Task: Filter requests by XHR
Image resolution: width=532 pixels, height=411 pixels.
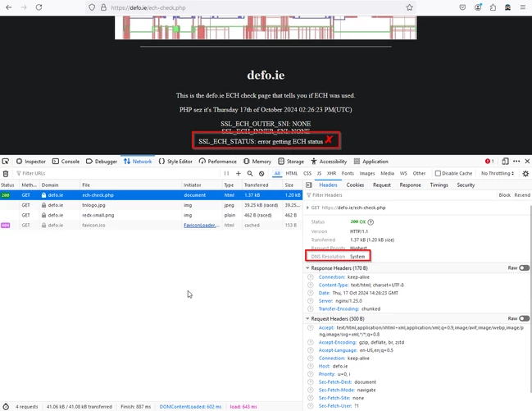Action: tap(331, 173)
